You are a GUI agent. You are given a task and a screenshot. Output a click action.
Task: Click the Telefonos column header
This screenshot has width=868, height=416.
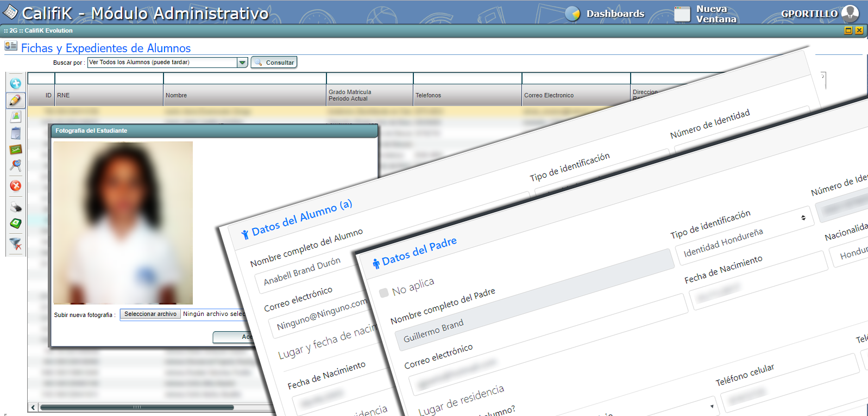tap(467, 95)
